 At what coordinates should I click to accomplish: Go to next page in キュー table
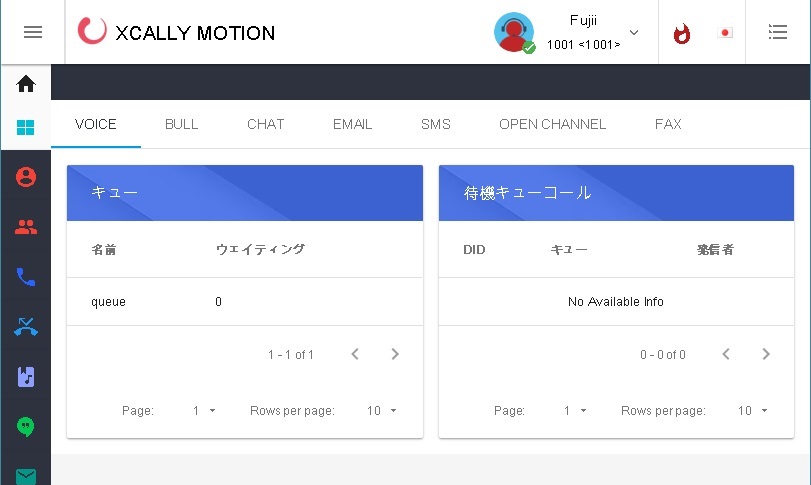[395, 354]
